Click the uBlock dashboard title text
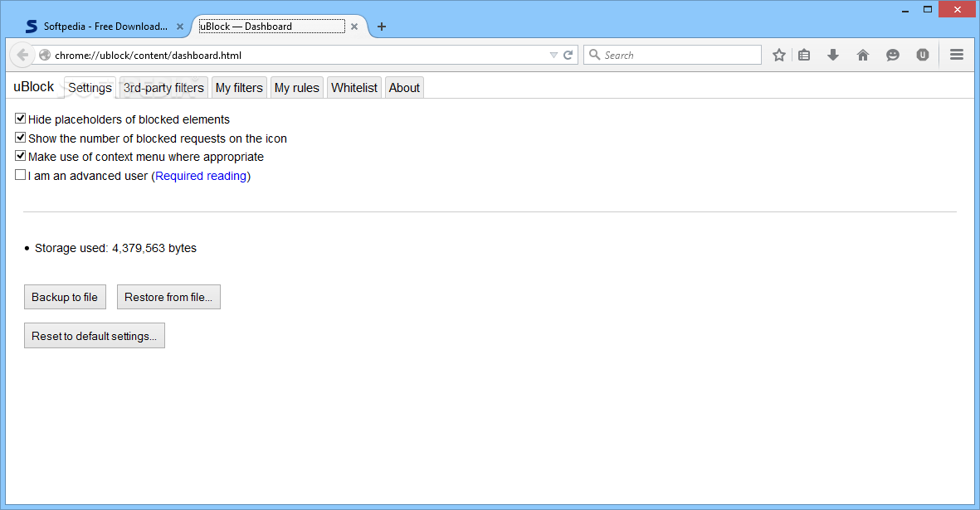Image resolution: width=980 pixels, height=510 pixels. [34, 87]
